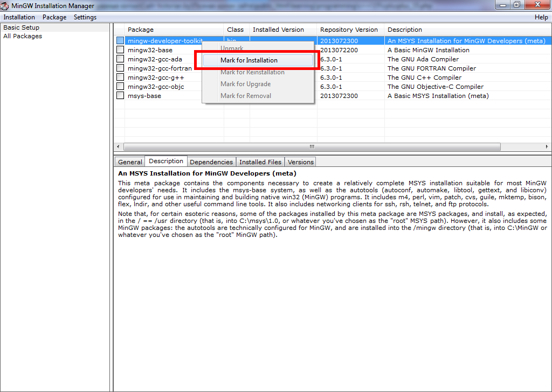Tick the mingw32-base package checkbox

point(120,50)
